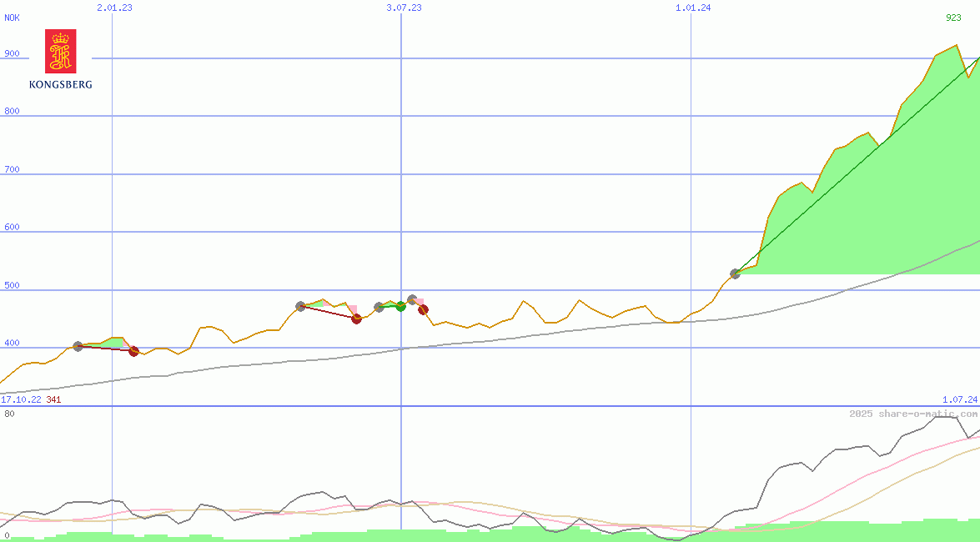Click the 1.07.24 end date label

[x=959, y=399]
